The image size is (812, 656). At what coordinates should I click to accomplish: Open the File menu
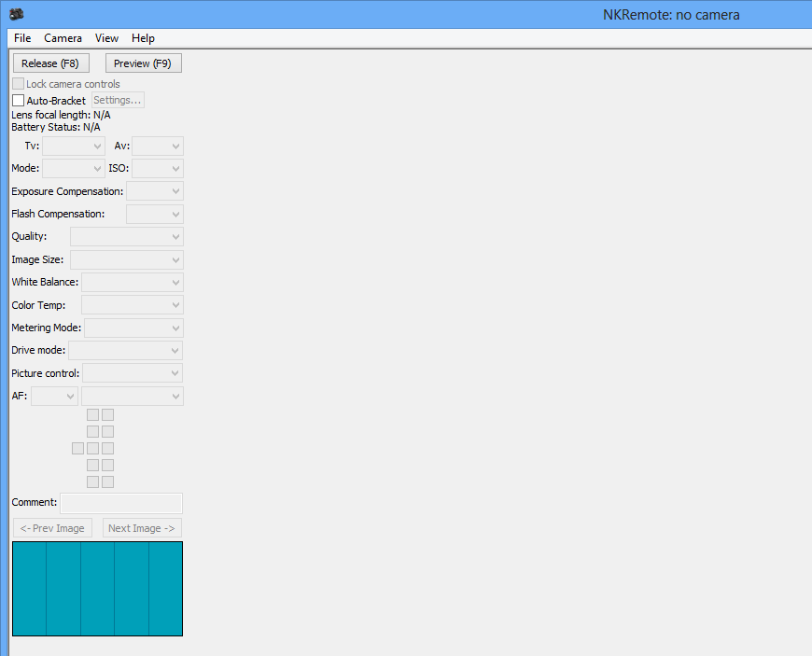[x=22, y=38]
